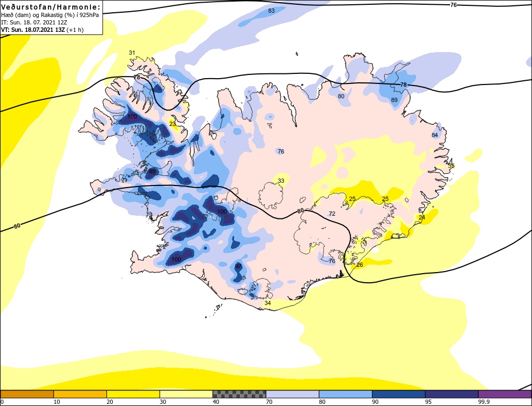Screen dimensions: 532x406
Task: Select the light-orange 10–20 legend swatch
Action: point(80,394)
